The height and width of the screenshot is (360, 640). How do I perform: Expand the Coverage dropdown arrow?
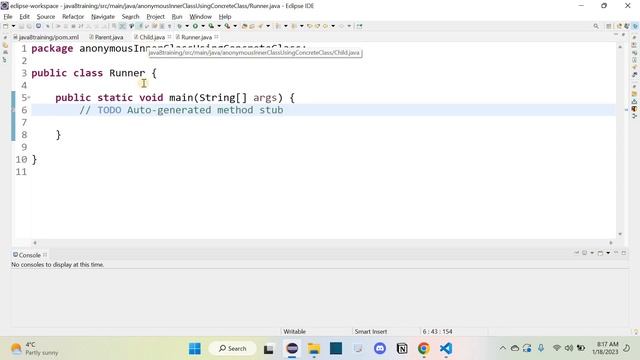(x=219, y=26)
